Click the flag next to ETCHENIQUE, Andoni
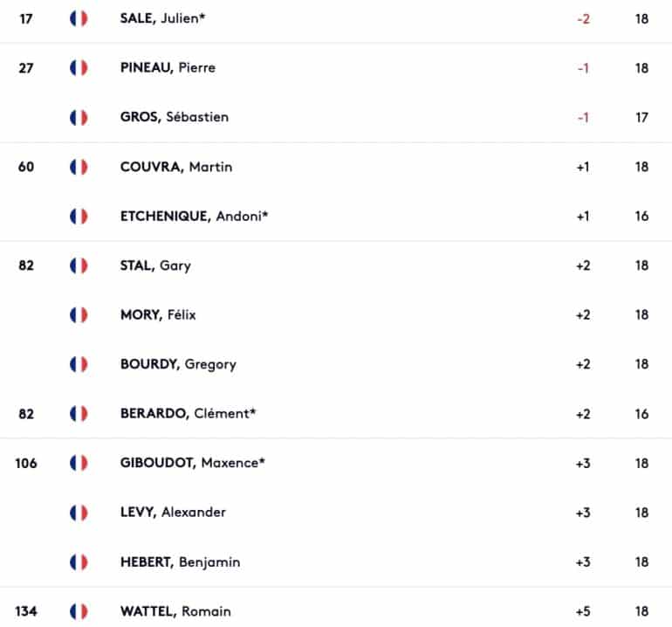Screen dimensions: 672x627 coord(79,217)
